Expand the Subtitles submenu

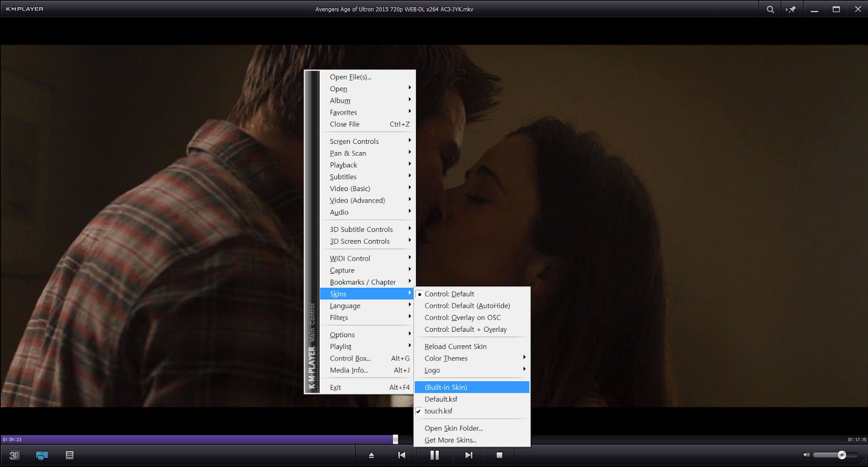(x=367, y=177)
